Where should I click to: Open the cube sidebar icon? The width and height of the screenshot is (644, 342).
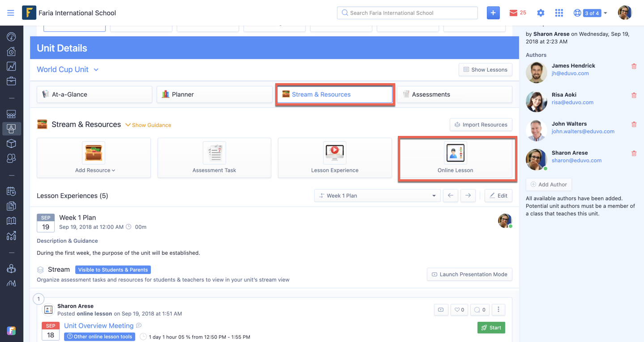tap(11, 144)
